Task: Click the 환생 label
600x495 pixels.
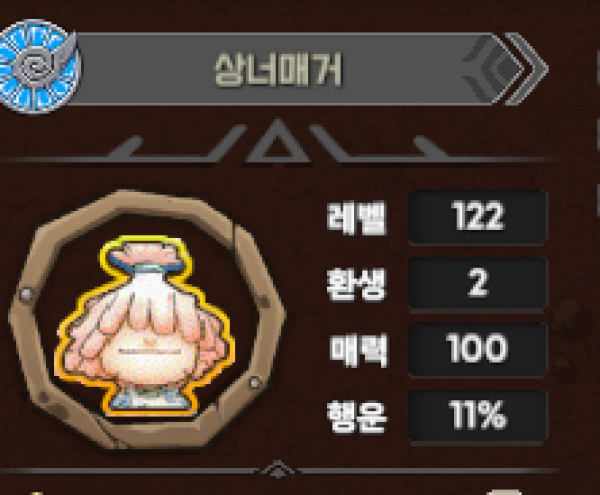Action: click(x=357, y=284)
